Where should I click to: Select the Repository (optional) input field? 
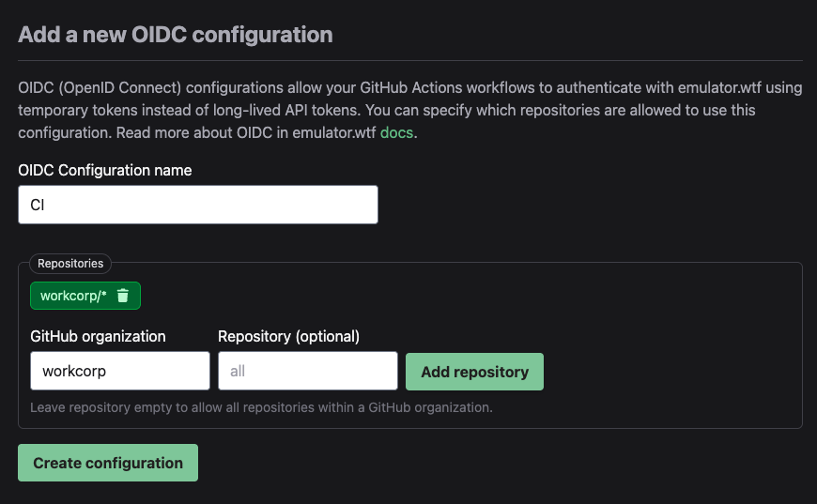tap(307, 371)
